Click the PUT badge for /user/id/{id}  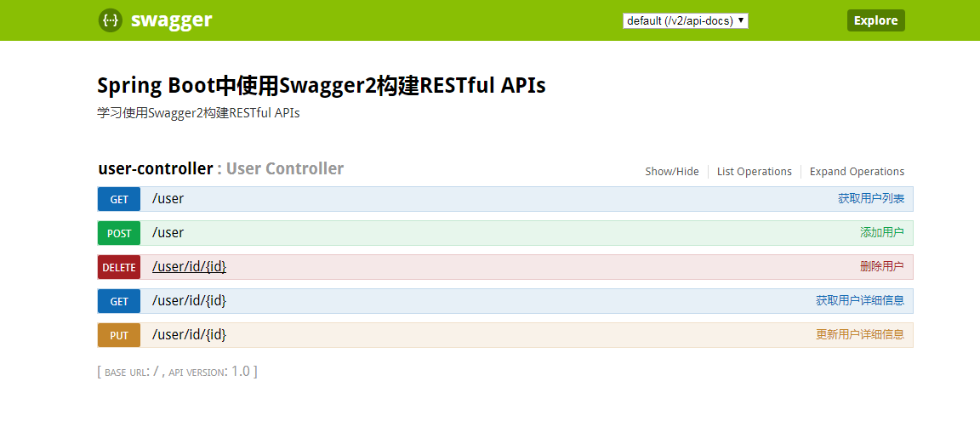(119, 335)
